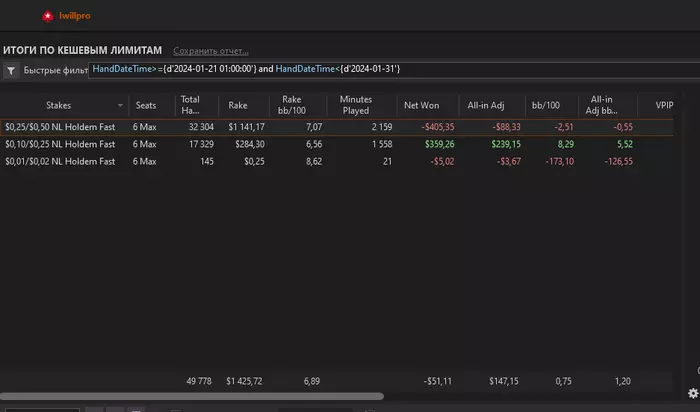Click the $359,26 Net Won cell
This screenshot has height=412, width=700.
click(435, 144)
